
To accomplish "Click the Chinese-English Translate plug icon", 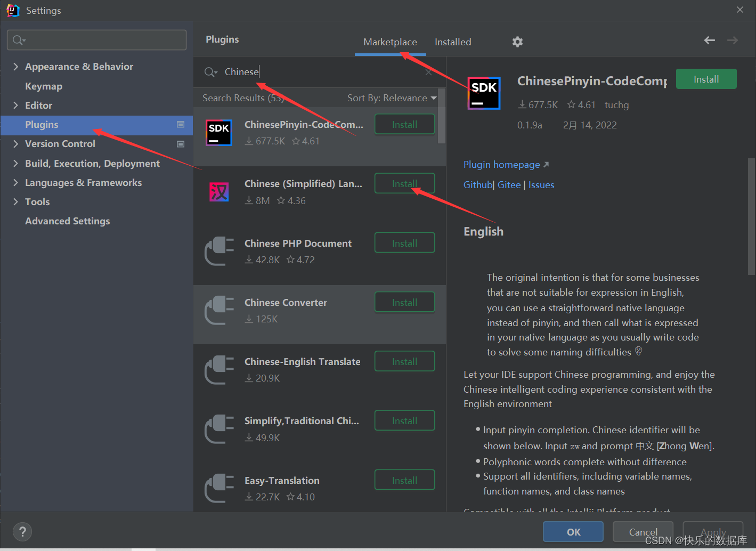I will (x=219, y=370).
